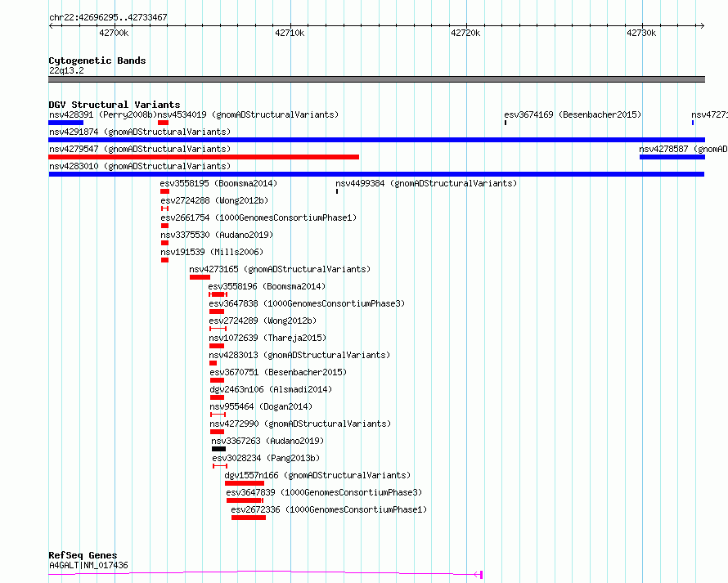Image resolution: width=728 pixels, height=583 pixels.
Task: Click the blue bar under nsv4278587
Action: (x=672, y=157)
